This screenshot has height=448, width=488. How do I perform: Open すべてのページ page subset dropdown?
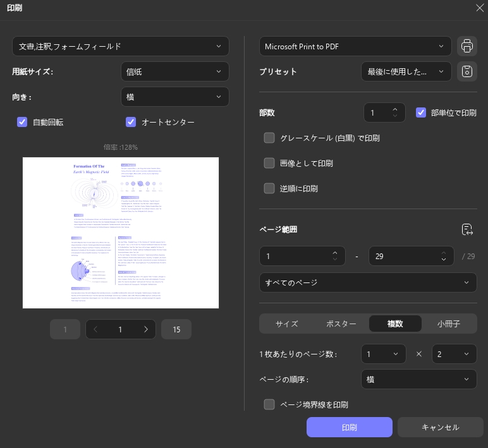click(368, 282)
